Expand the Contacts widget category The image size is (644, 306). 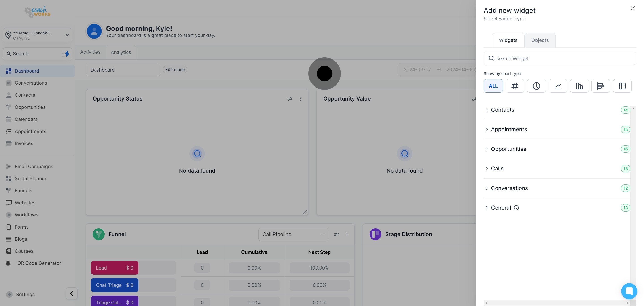[502, 110]
